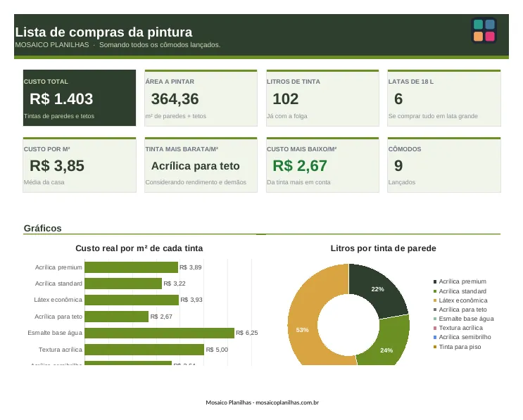Click the chart title 'Litros por tinta de parede'
The width and height of the screenshot is (523, 420).
[383, 248]
